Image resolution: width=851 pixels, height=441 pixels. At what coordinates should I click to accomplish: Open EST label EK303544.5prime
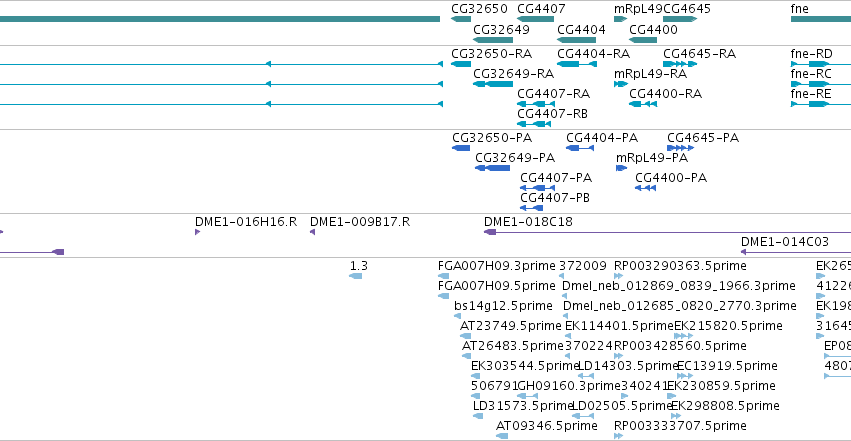525,366
